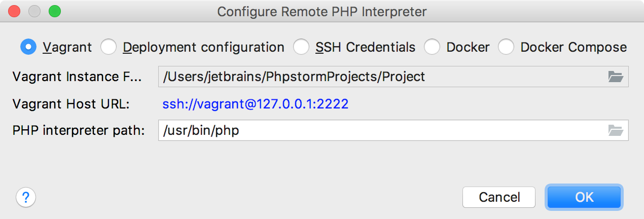Click into the /usr/bin/php path field
The image size is (644, 219).
click(x=380, y=130)
